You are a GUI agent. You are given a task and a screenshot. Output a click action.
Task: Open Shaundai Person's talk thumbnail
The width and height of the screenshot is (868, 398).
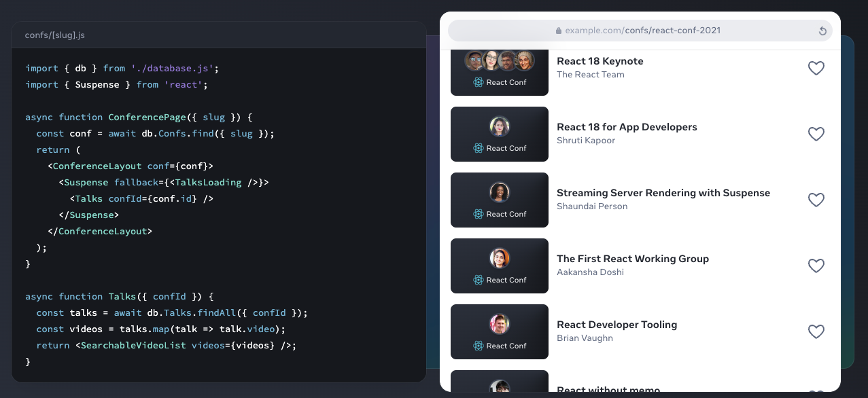[500, 200]
